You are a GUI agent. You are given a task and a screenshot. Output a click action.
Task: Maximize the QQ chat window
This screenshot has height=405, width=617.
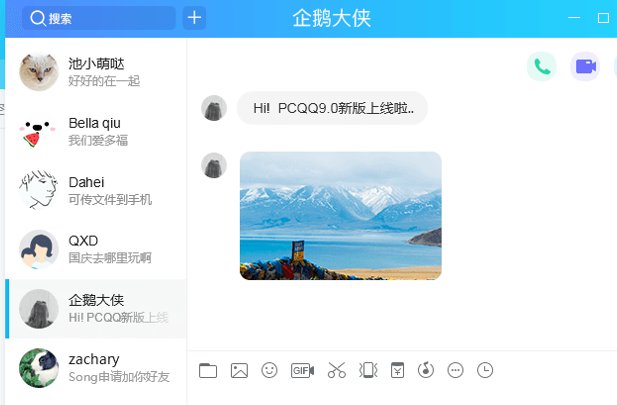click(x=603, y=18)
